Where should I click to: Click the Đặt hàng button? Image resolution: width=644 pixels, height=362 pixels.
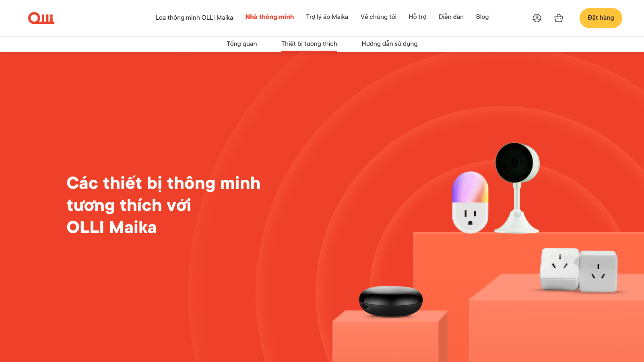coord(601,18)
